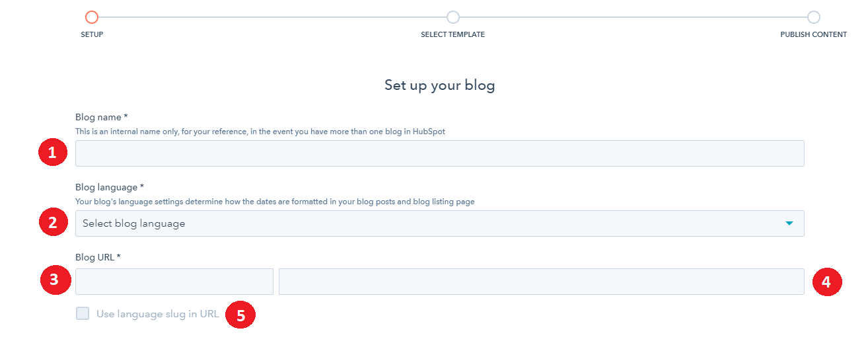This screenshot has width=868, height=351.
Task: Go to the SELECT TEMPLATE step label
Action: click(452, 34)
